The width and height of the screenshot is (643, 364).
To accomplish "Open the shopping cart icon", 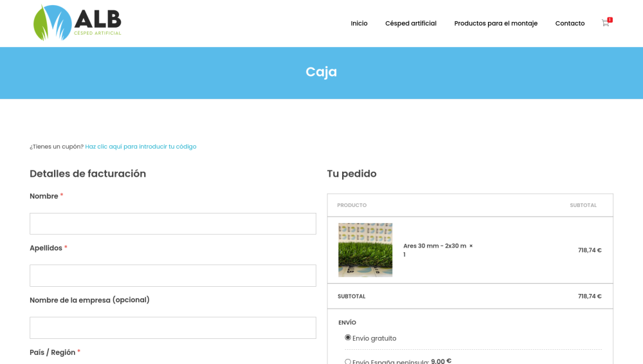I will (x=605, y=23).
